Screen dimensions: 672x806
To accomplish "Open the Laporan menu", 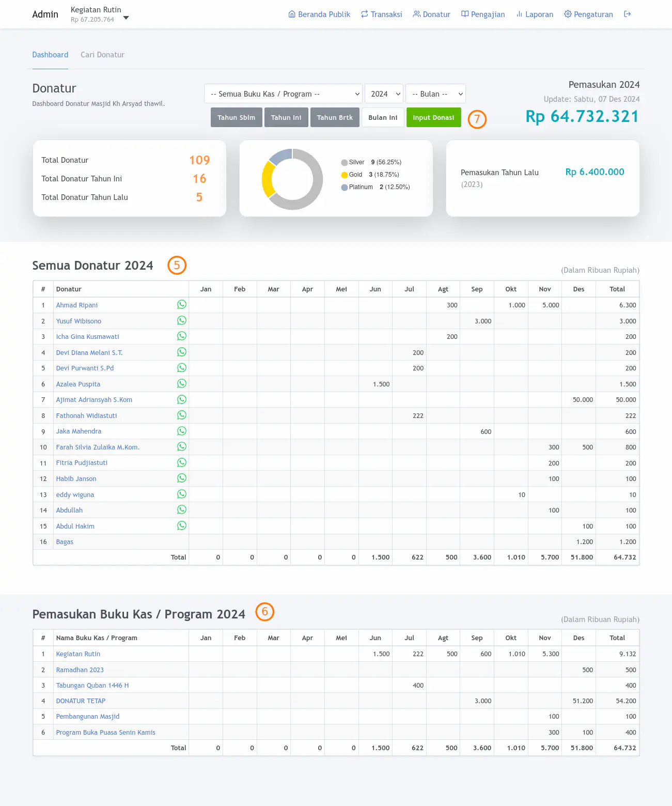I will point(535,14).
